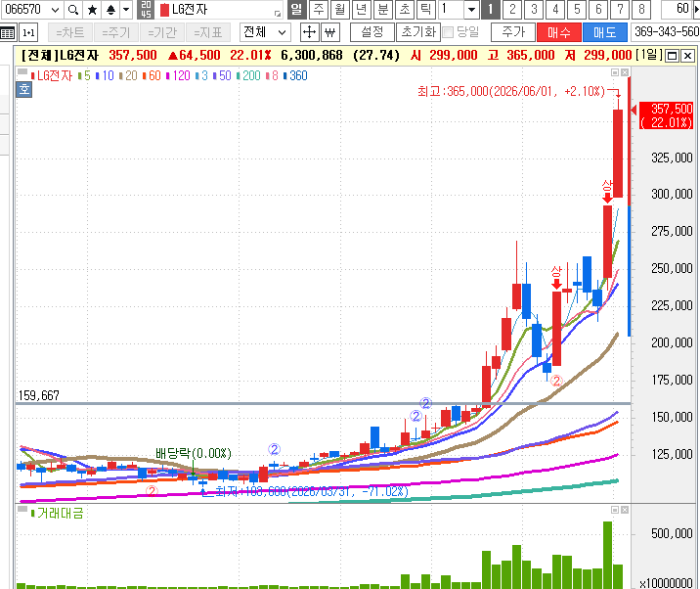Click the 5-day moving average legend swatch
Viewport: 700px width, 589px height.
(80, 76)
